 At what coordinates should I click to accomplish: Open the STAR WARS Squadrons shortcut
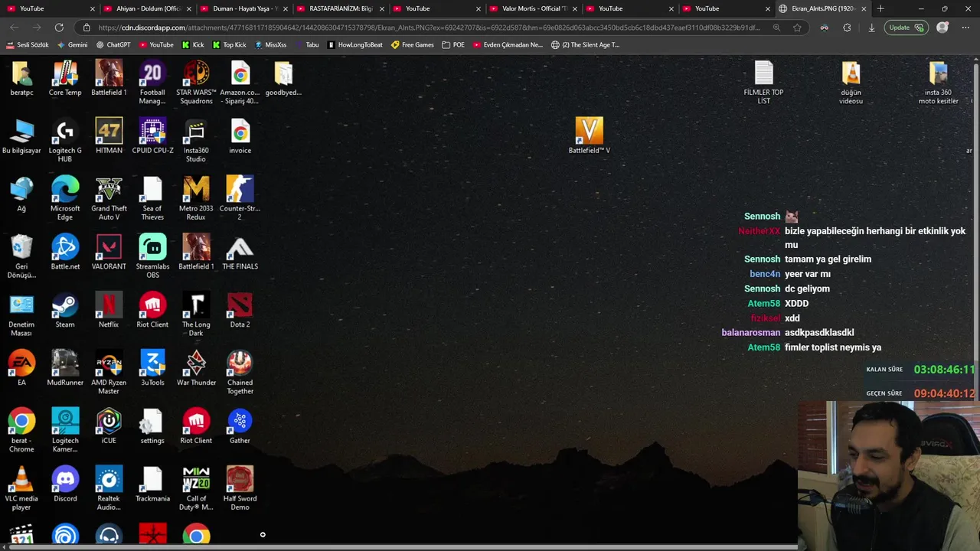coord(196,83)
